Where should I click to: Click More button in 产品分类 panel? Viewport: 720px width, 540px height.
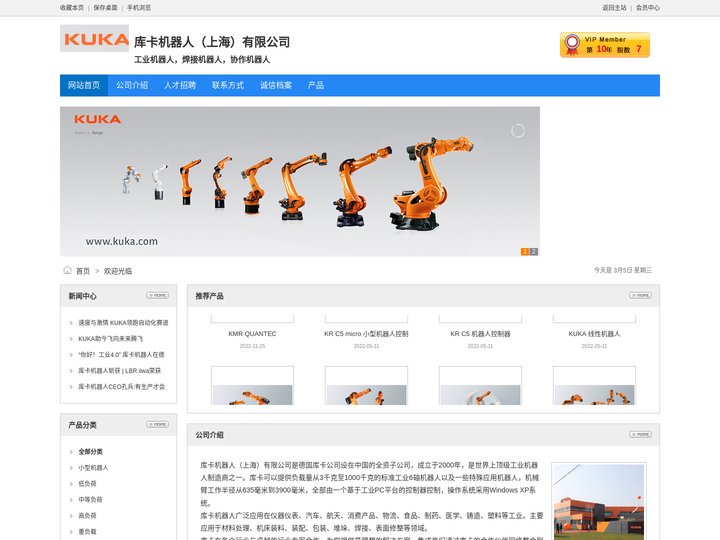(x=158, y=424)
